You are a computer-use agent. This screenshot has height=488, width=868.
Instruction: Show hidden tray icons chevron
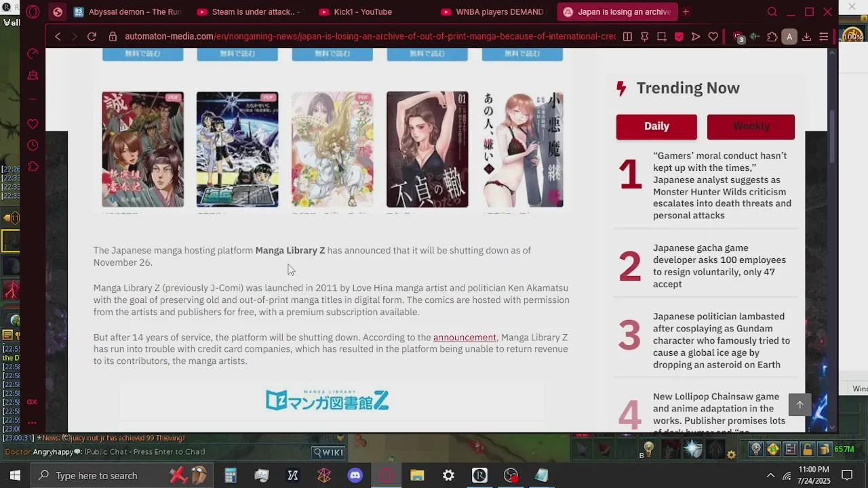coord(770,476)
